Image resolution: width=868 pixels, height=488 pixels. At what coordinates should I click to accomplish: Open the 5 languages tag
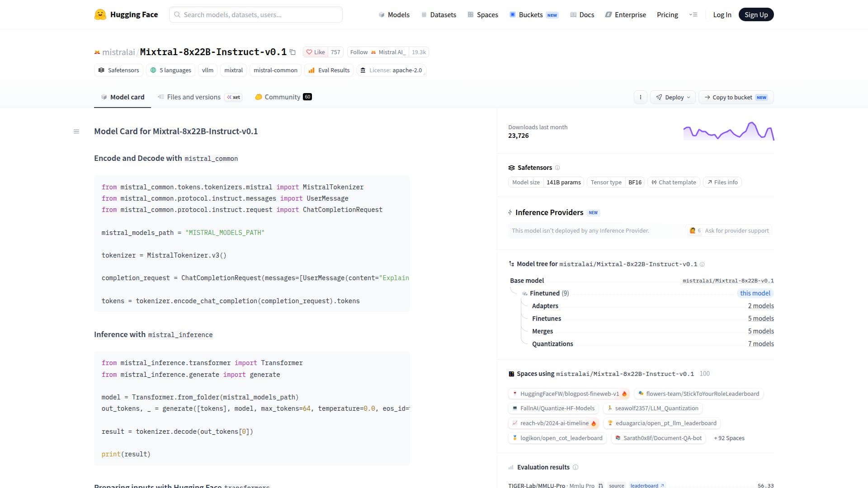tap(170, 70)
